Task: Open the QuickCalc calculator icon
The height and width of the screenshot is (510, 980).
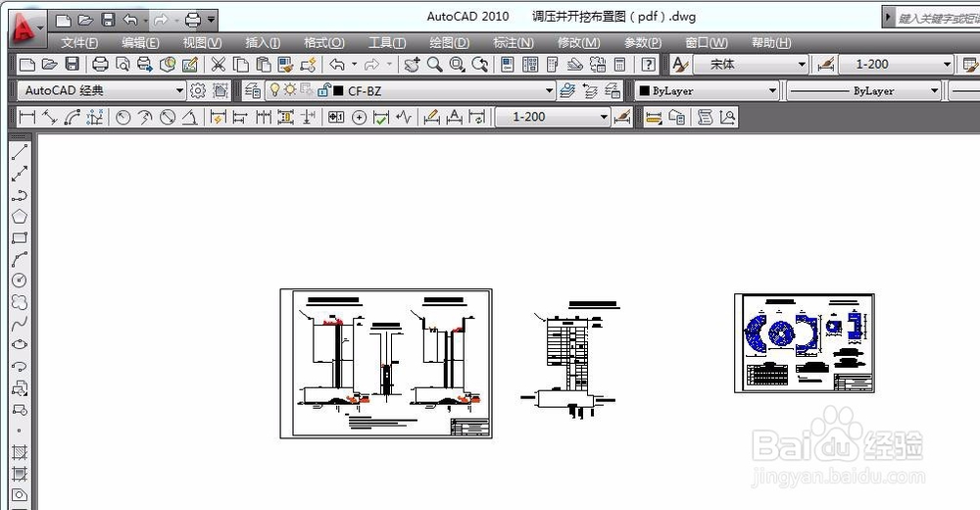Action: click(620, 65)
